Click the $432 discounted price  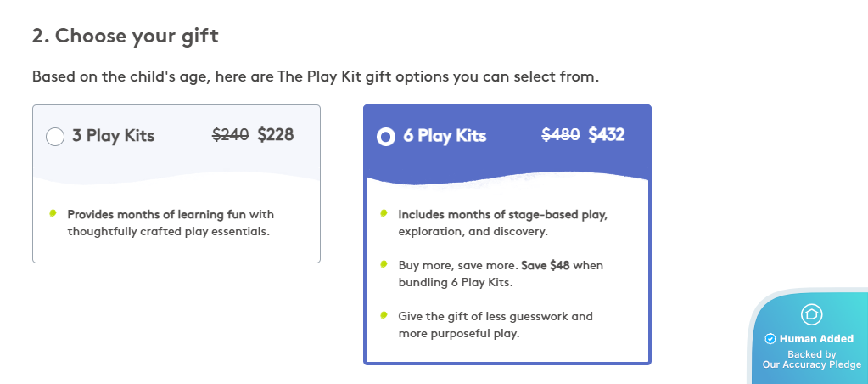[x=607, y=134]
